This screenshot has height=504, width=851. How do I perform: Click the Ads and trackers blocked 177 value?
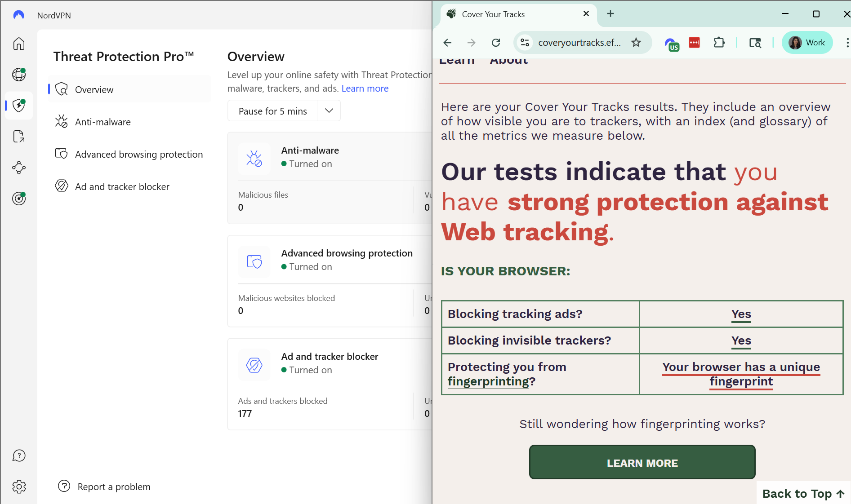click(x=245, y=414)
